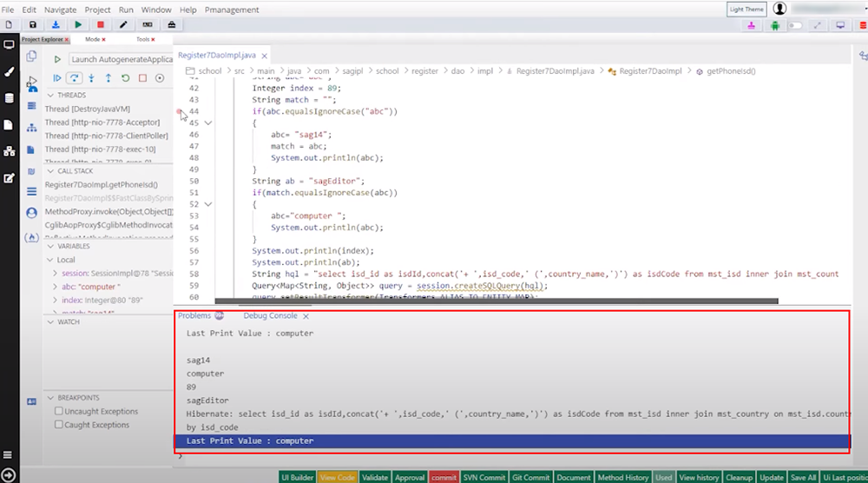Click the Git Commit button

[x=530, y=477]
